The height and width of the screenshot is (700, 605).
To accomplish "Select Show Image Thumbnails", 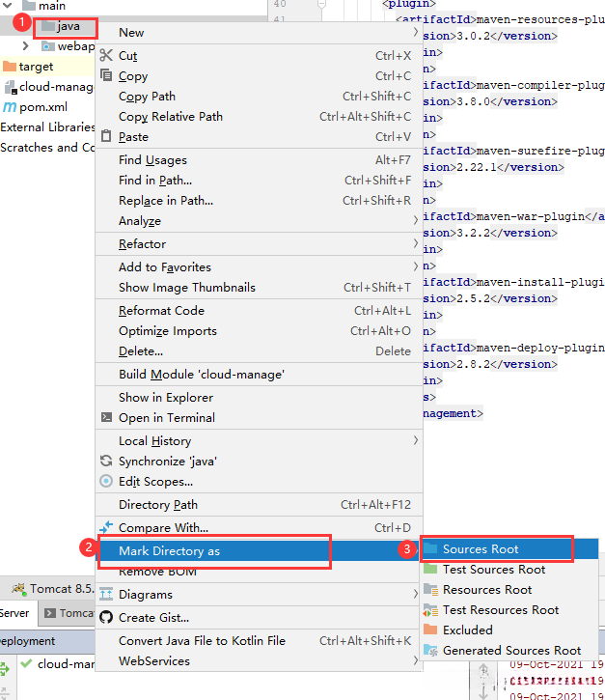I will [259, 287].
